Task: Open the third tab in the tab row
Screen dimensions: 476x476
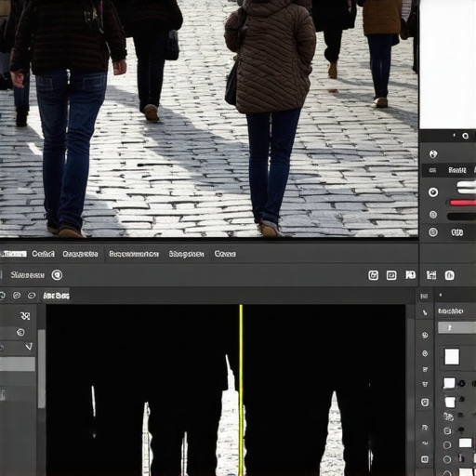Action: [x=80, y=254]
